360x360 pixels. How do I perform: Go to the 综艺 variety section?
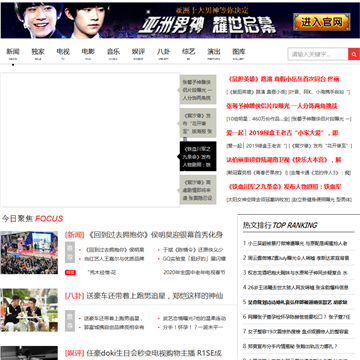(188, 52)
